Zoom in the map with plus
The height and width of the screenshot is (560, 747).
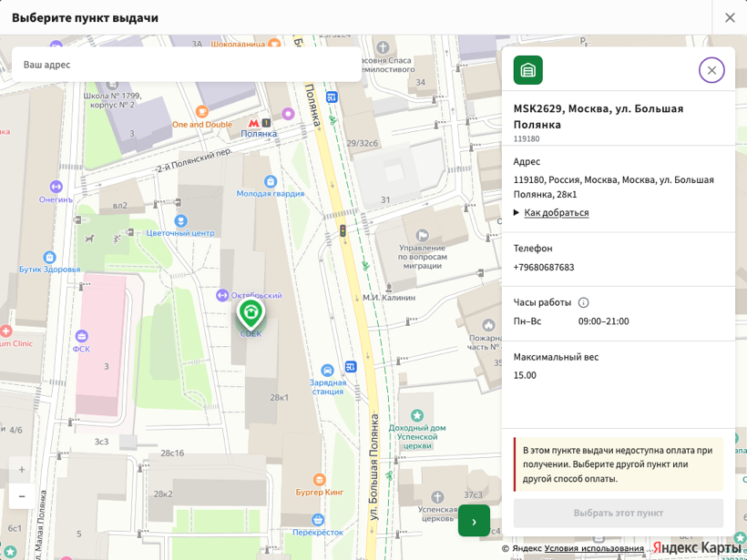click(22, 470)
